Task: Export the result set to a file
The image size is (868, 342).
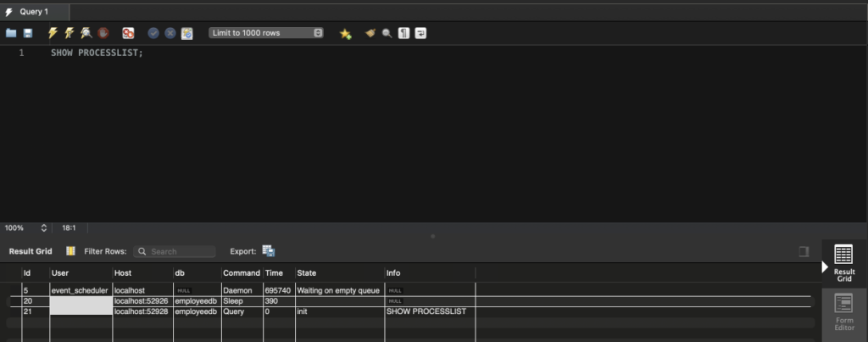Action: pos(269,251)
